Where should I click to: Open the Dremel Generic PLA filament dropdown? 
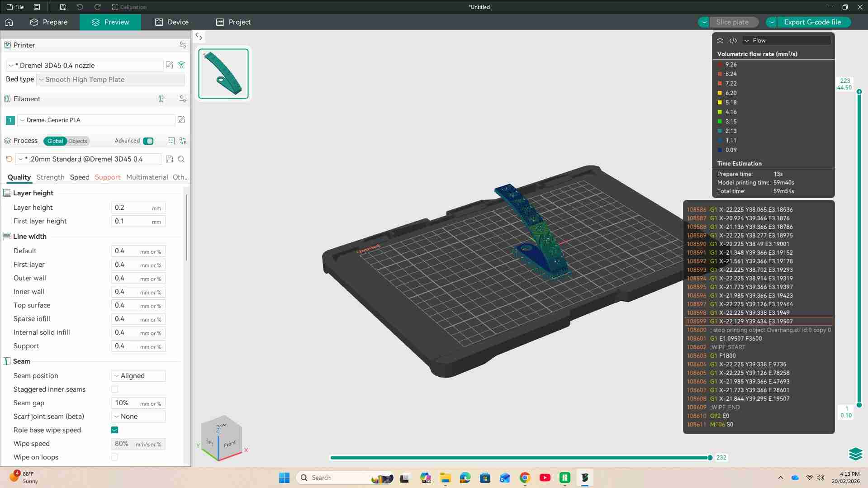(96, 120)
